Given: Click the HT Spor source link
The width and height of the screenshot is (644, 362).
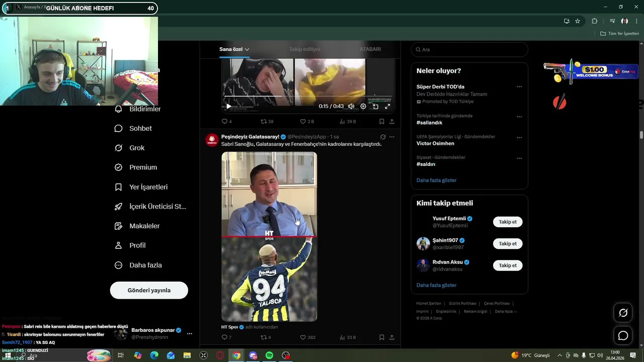Looking at the screenshot, I should (x=229, y=327).
